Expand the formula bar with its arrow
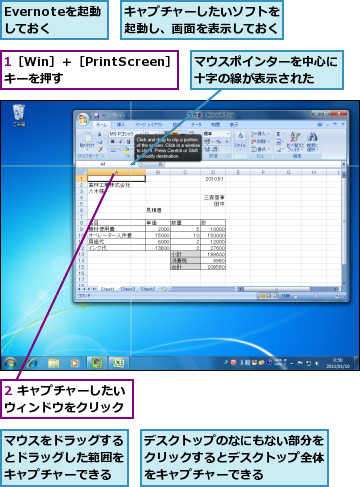Image resolution: width=360 pixels, height=487 pixels. [x=343, y=164]
